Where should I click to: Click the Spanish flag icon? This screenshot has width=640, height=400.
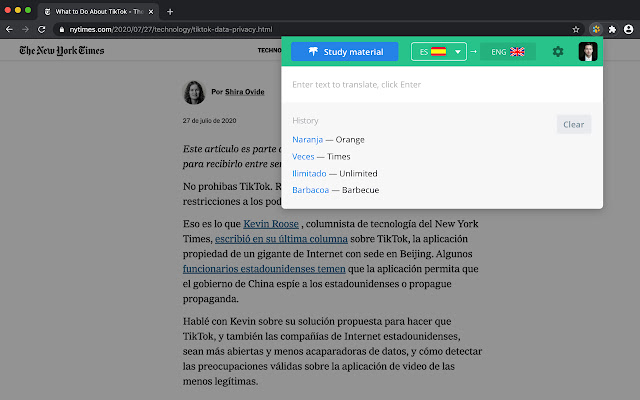[438, 52]
